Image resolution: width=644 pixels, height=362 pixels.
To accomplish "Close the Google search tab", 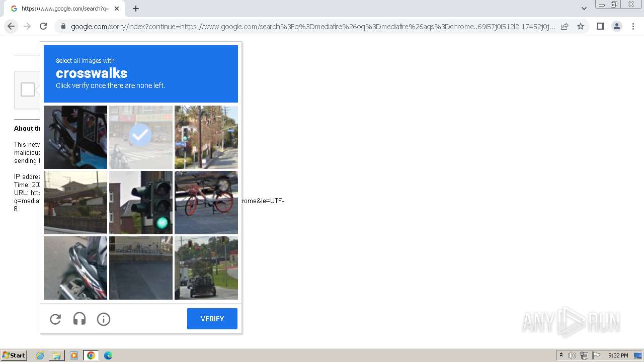I will [117, 9].
